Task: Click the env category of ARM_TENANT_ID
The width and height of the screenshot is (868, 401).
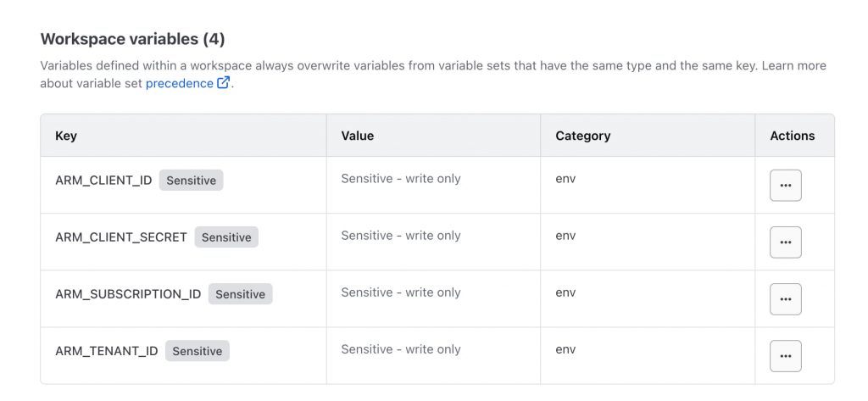Action: pyautogui.click(x=565, y=349)
